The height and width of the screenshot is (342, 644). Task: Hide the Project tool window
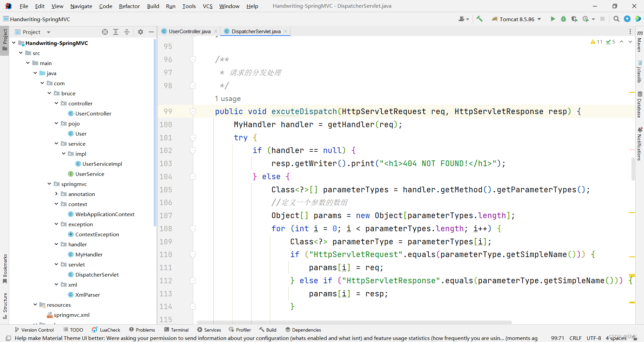click(151, 32)
